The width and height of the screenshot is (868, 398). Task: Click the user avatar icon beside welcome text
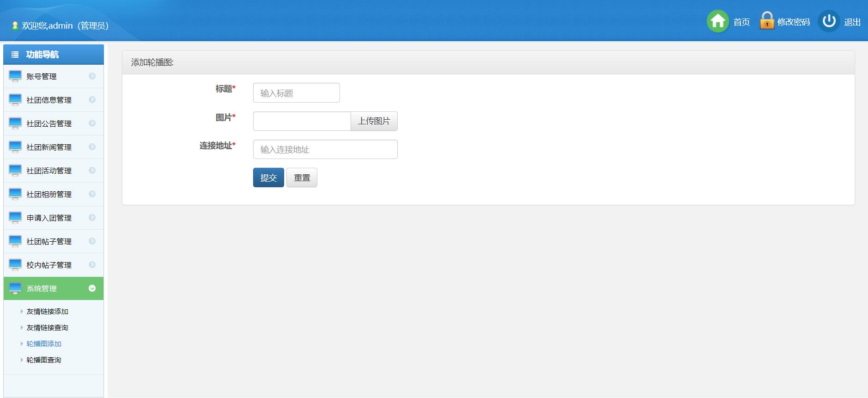click(15, 25)
